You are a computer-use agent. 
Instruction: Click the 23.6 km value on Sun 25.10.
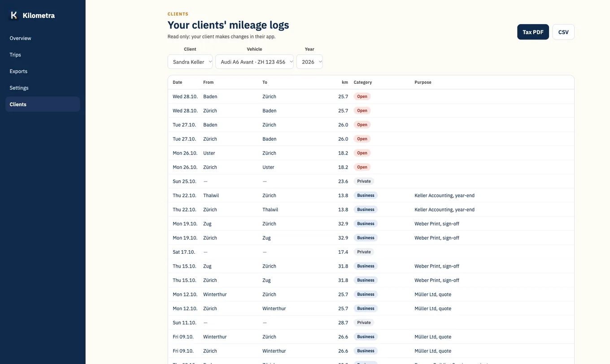pyautogui.click(x=343, y=182)
